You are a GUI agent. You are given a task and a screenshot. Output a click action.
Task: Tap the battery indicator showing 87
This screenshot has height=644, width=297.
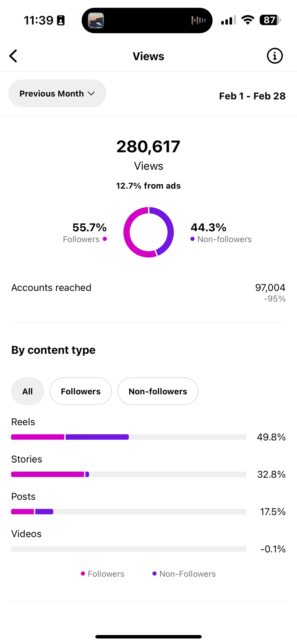[270, 20]
